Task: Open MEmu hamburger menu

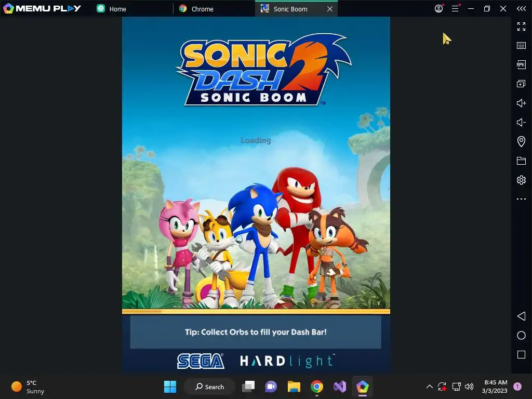Action: (x=455, y=8)
